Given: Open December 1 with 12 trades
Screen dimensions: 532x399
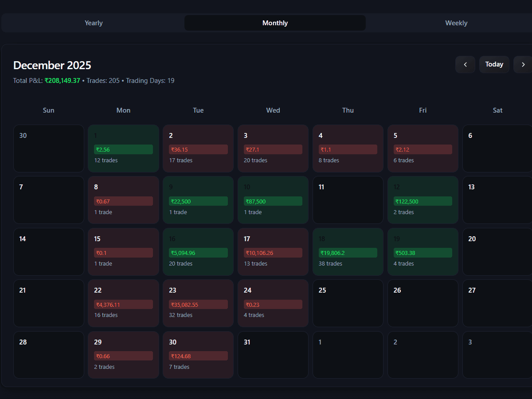Looking at the screenshot, I should coord(123,148).
